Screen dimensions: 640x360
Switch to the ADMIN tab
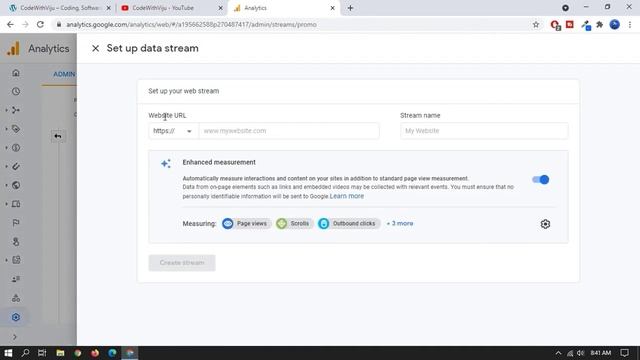click(x=64, y=74)
